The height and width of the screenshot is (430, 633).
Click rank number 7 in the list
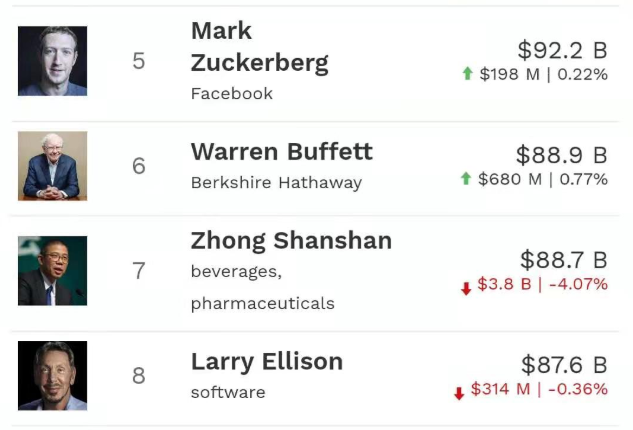point(139,271)
